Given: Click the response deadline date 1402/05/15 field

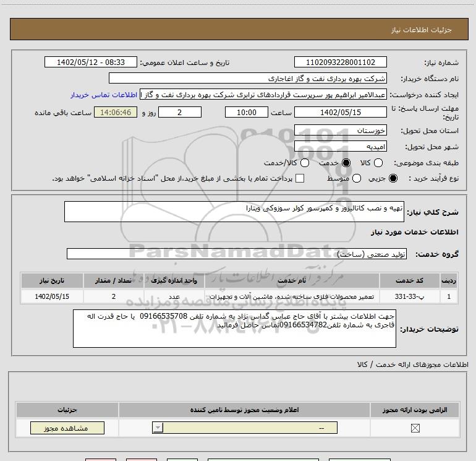Looking at the screenshot, I should click(340, 113).
